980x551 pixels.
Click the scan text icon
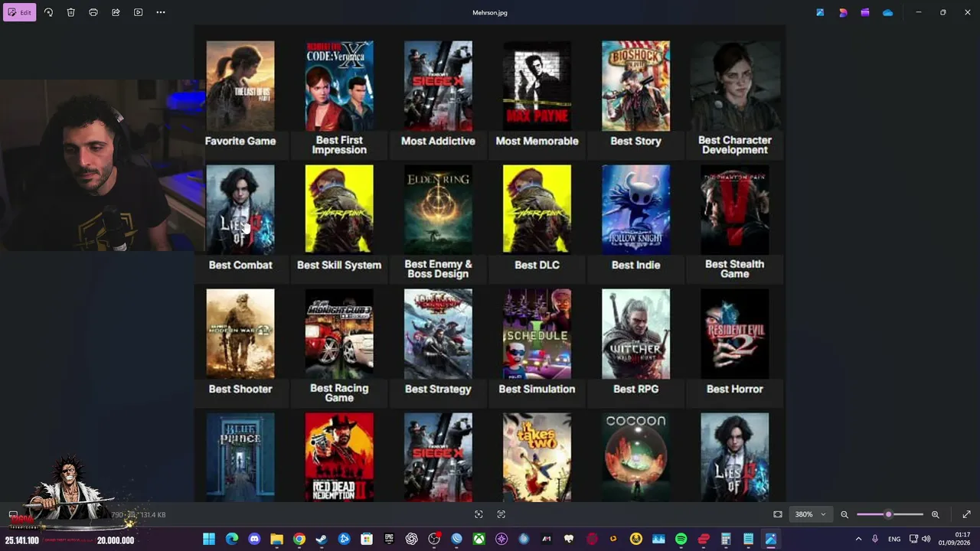point(501,514)
